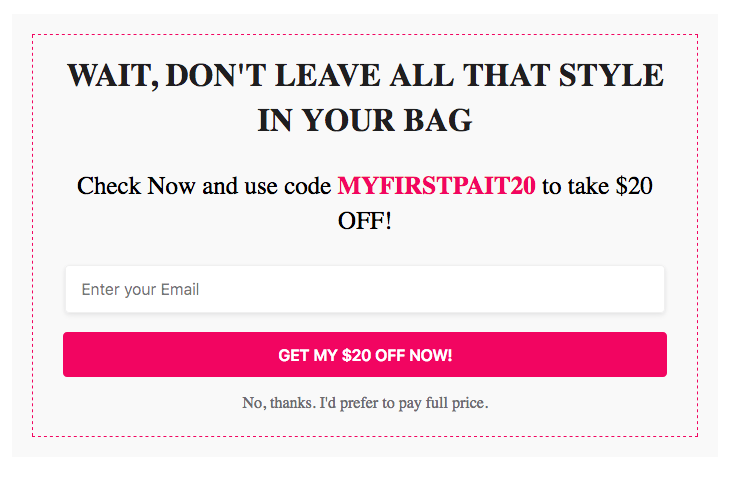Place cursor on Enter your Email placeholder
731x477 pixels.
click(140, 289)
